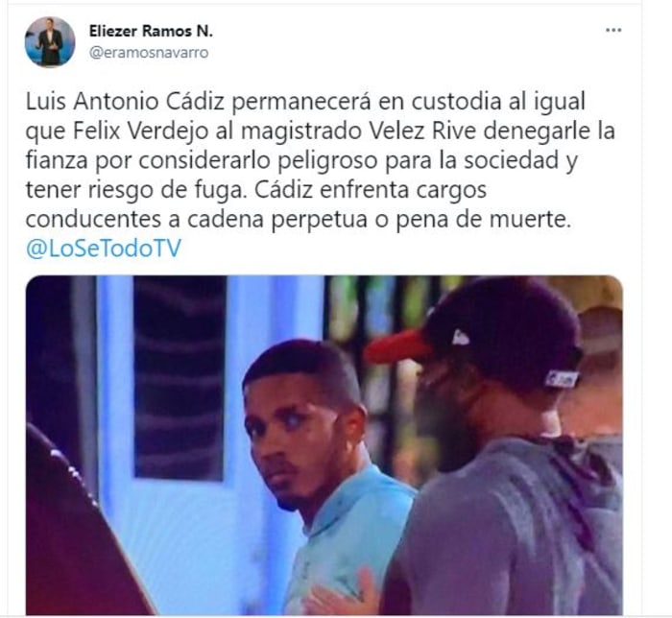Open the @eramosnavarro handle

click(149, 53)
